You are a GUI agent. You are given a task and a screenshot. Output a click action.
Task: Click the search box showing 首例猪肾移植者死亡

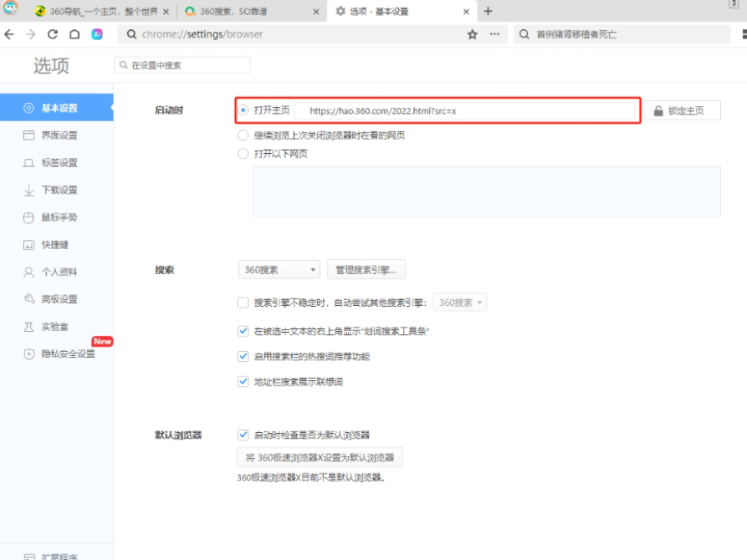tap(622, 34)
